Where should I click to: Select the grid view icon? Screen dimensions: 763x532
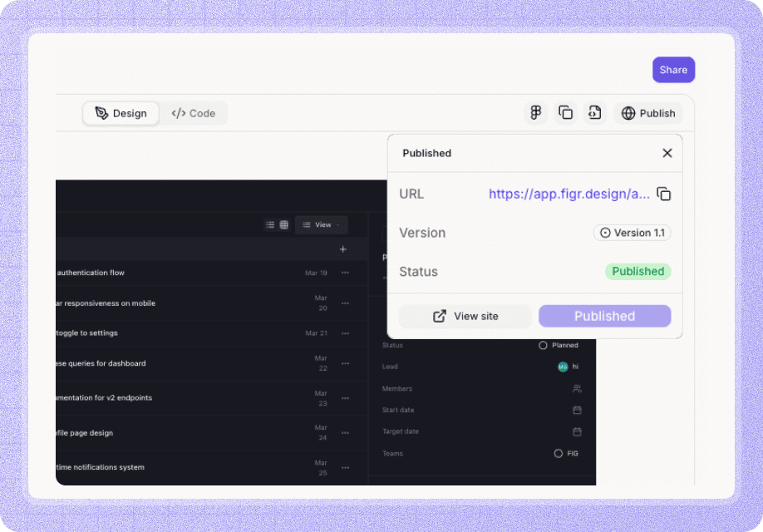click(283, 225)
